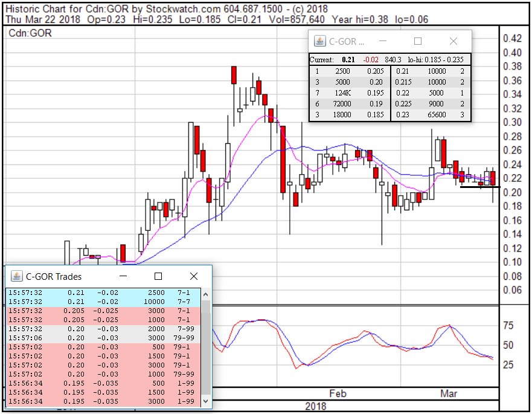Click the black support line near 0.21
This screenshot has width=532, height=414.
[x=479, y=187]
